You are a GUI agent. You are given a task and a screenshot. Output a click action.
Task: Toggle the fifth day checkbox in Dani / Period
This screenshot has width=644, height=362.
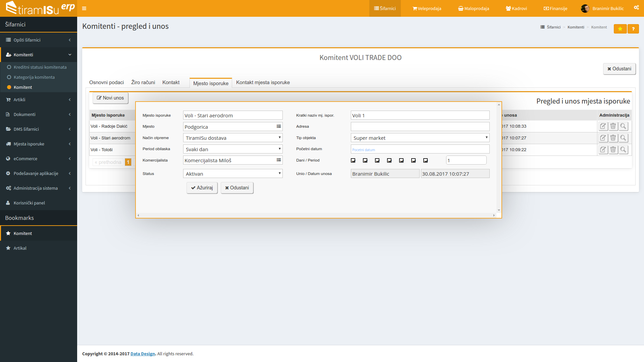pyautogui.click(x=401, y=161)
